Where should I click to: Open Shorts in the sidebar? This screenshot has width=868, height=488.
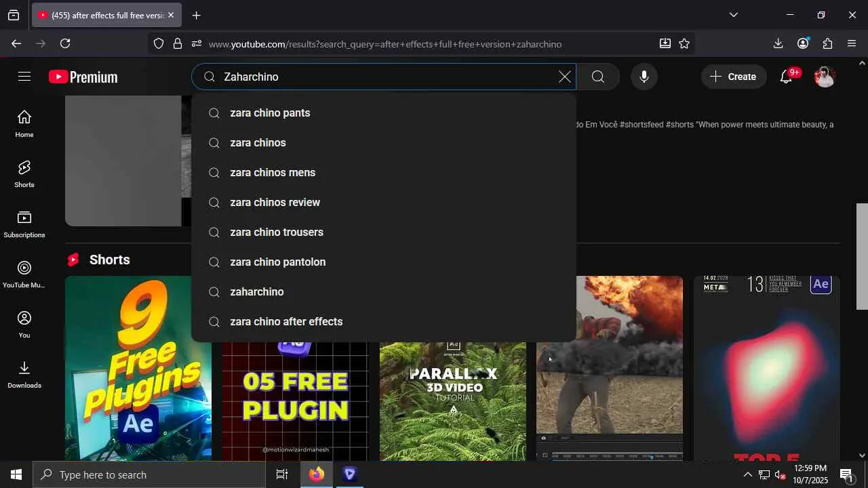[24, 174]
